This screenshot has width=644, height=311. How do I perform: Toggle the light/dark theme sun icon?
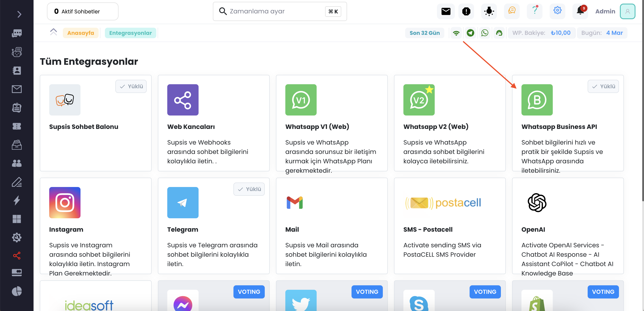point(489,11)
